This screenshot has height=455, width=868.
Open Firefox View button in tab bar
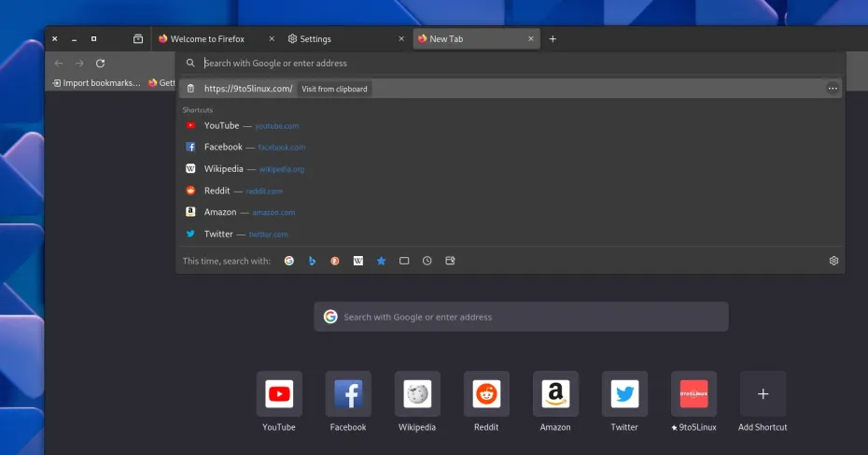coord(138,39)
